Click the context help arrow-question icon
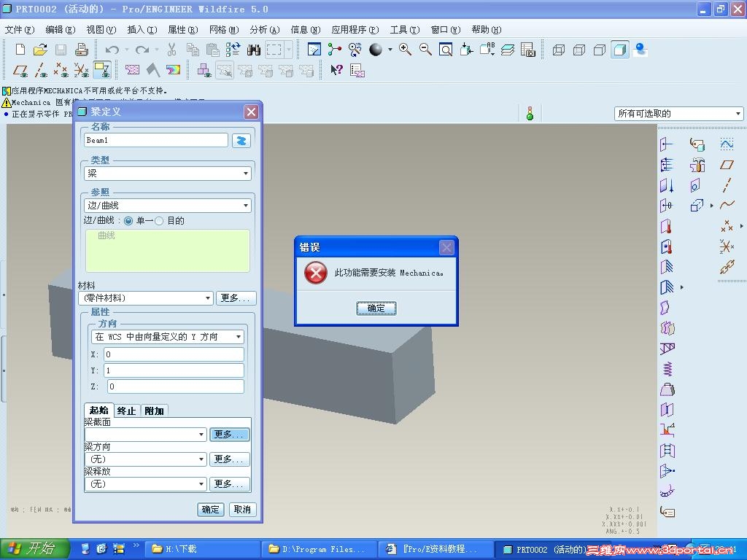This screenshot has height=560, width=747. (x=336, y=71)
